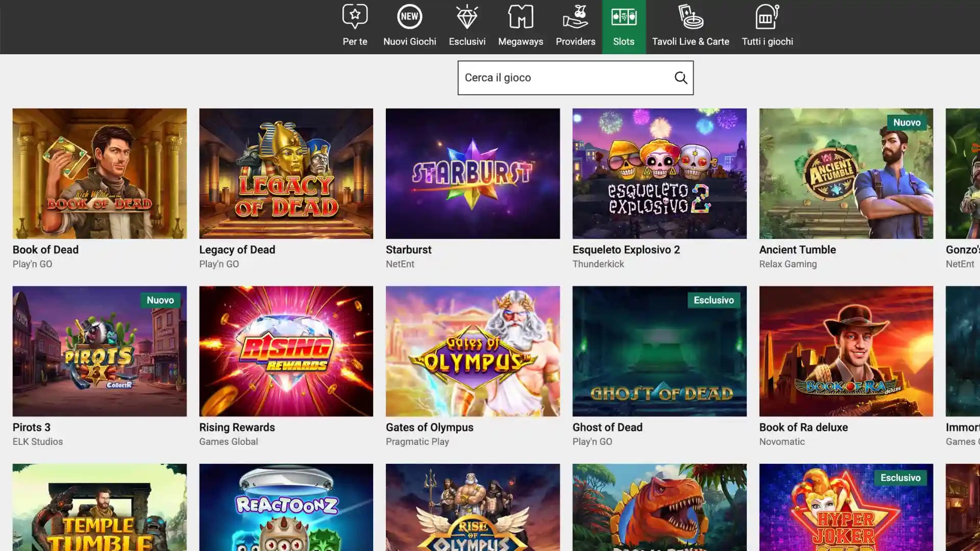Click the search magnifier icon
Viewport: 980px width, 551px height.
(x=681, y=78)
